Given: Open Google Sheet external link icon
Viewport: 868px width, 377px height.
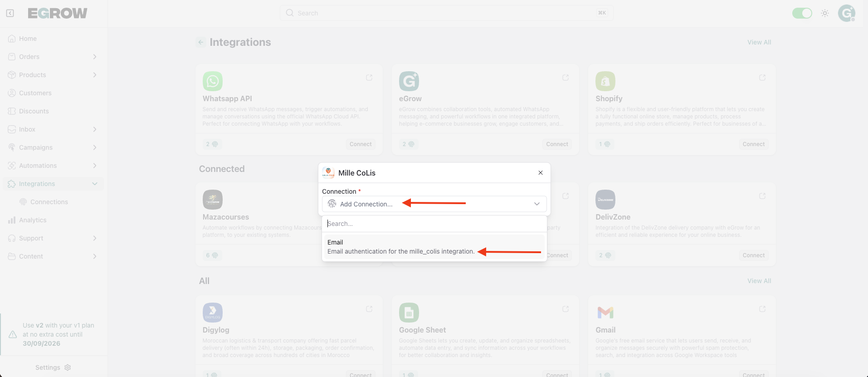Looking at the screenshot, I should pos(566,309).
